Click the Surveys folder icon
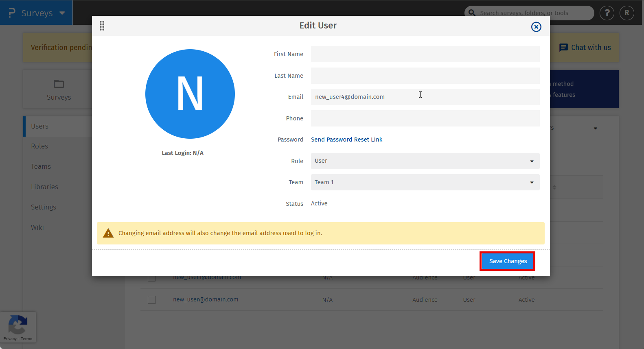The width and height of the screenshot is (644, 349). pos(59,84)
